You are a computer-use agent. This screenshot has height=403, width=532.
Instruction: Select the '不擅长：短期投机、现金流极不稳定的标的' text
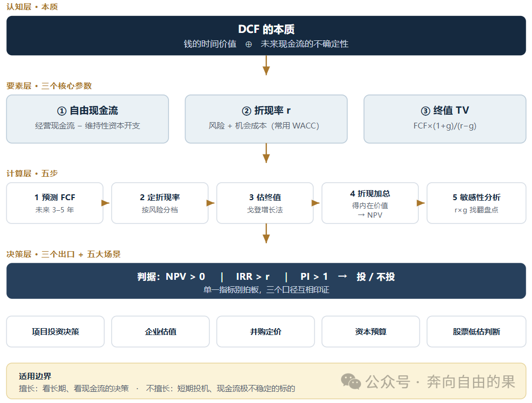click(221, 389)
